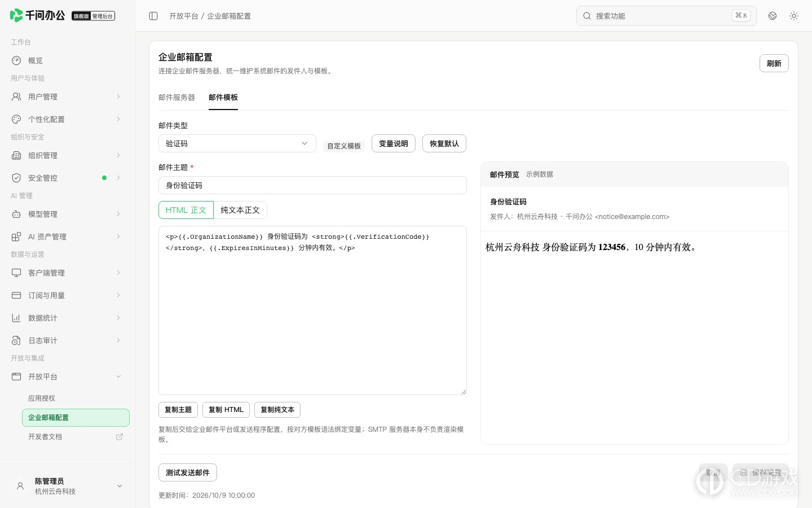Open the 变量说明 button
Image resolution: width=812 pixels, height=508 pixels.
tap(394, 143)
